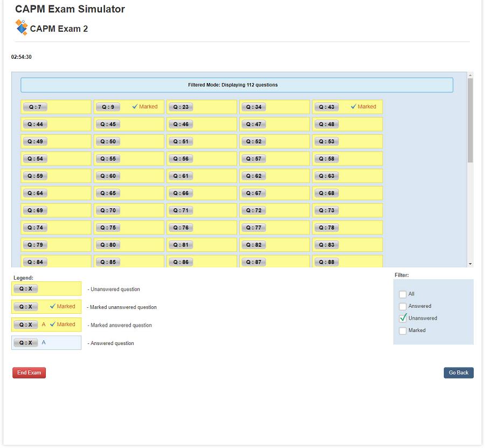Viewport: 485px width, 448px height.
Task: Uncheck the Unanswered filter checkbox
Action: [x=403, y=318]
